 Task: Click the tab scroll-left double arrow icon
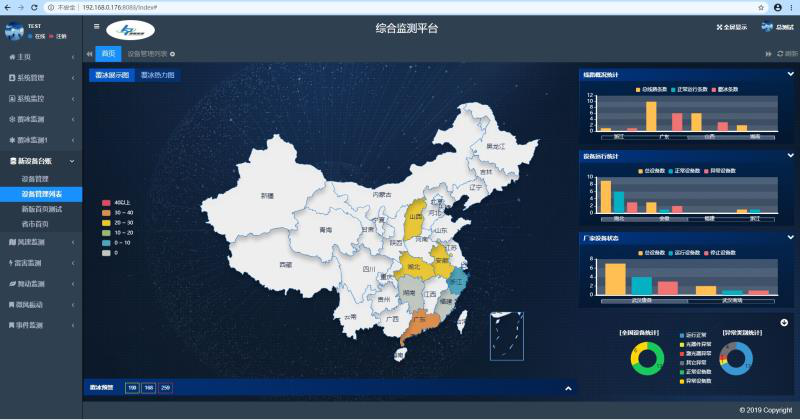(89, 53)
